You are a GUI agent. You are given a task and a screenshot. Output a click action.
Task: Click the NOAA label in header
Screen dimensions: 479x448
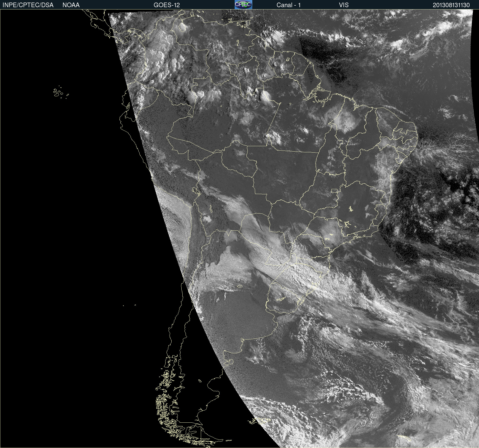coord(71,5)
